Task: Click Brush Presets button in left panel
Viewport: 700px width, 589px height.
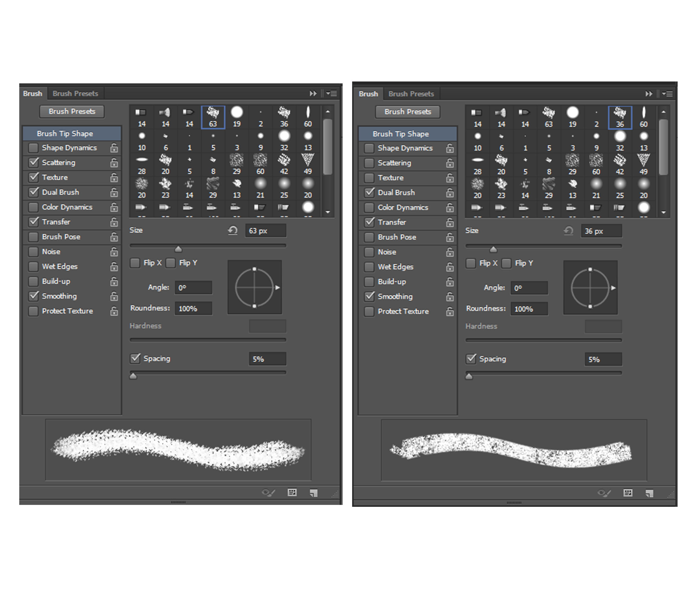Action: [x=72, y=112]
